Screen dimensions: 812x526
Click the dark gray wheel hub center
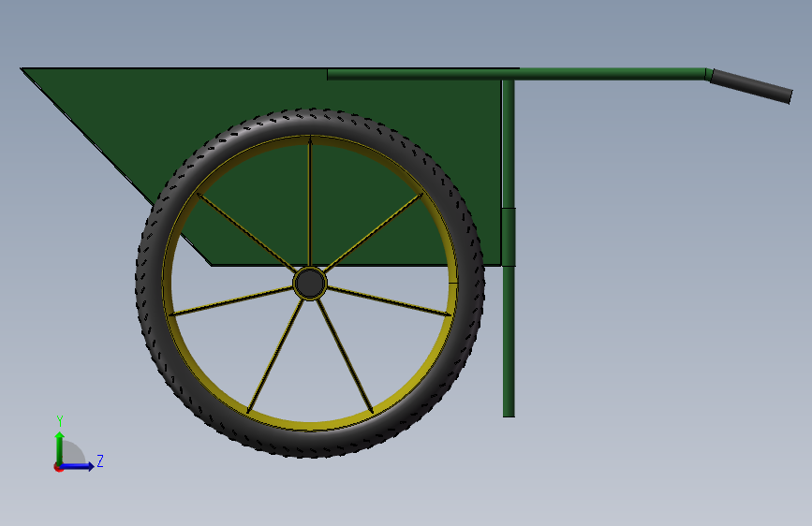coord(310,284)
